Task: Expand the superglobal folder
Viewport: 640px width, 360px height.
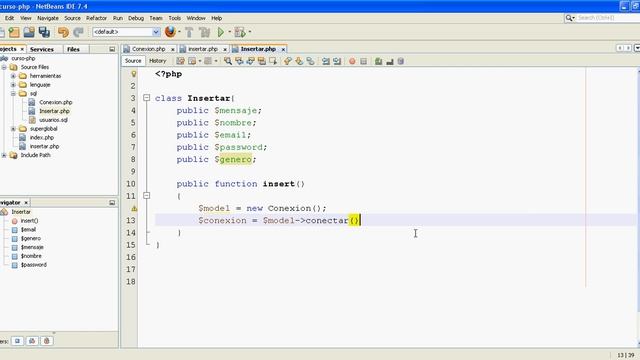Action: [x=13, y=129]
